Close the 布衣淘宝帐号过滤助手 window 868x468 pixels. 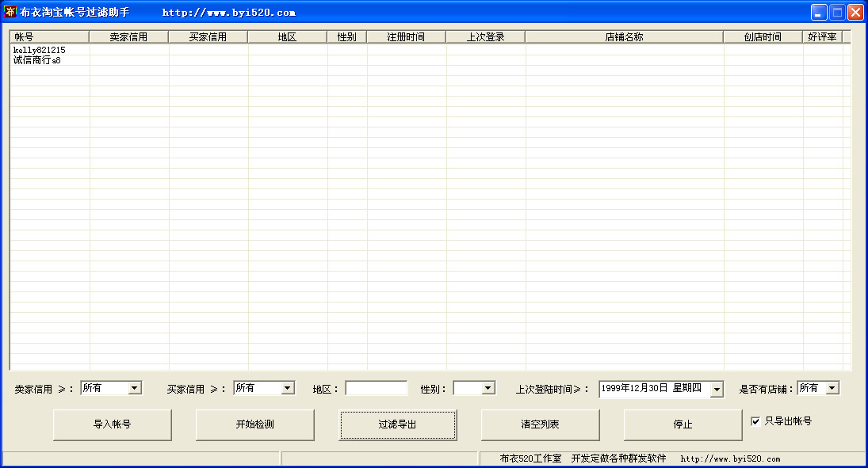point(855,12)
